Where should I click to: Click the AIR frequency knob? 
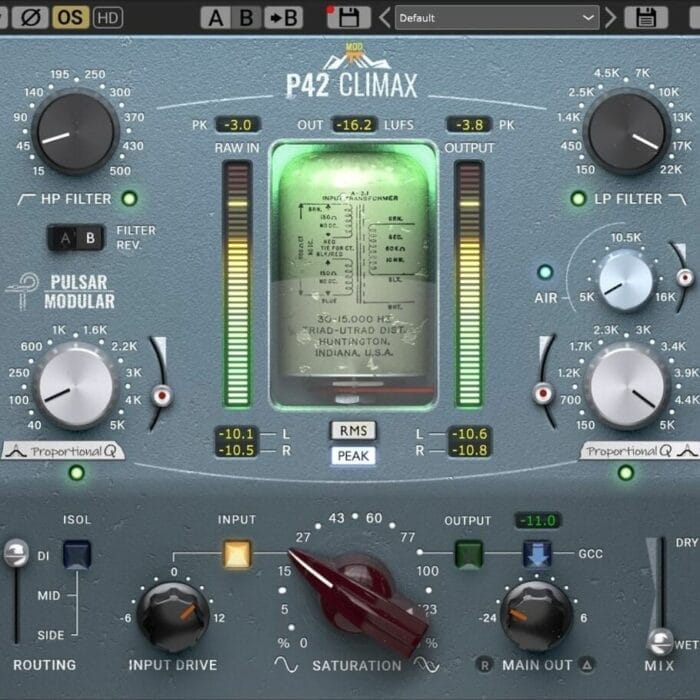pos(625,280)
